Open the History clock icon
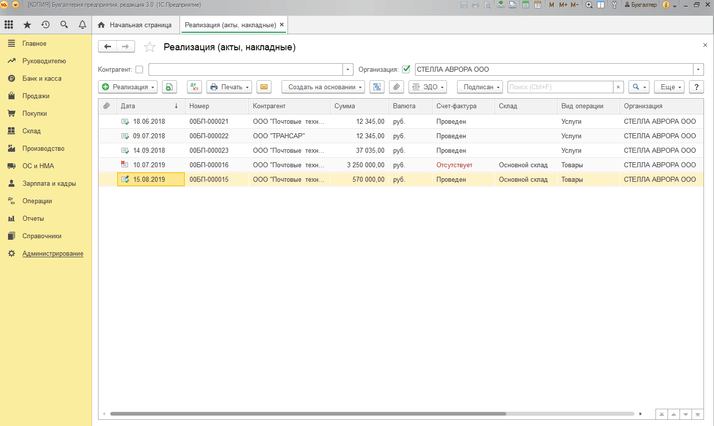The height and width of the screenshot is (426, 714). click(x=45, y=24)
